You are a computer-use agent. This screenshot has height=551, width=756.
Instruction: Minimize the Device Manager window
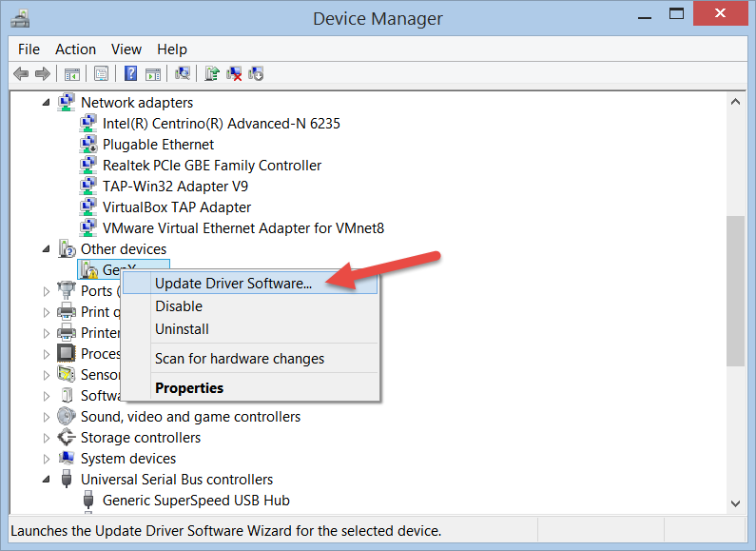click(645, 17)
